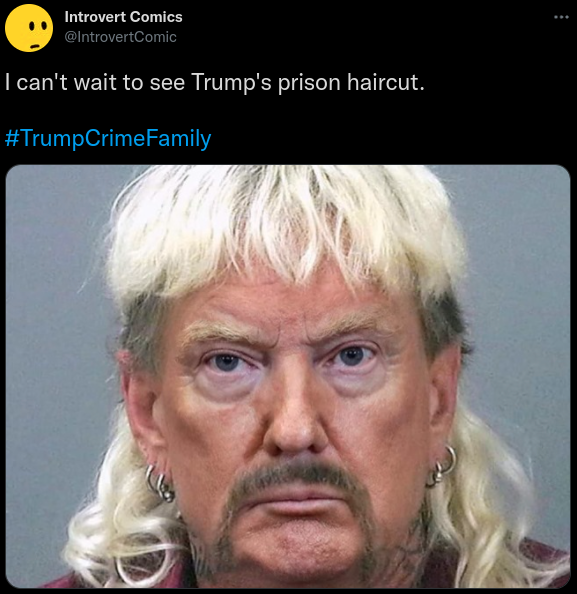This screenshot has width=577, height=594.
Task: Open the Introvert Comics profile via display name
Action: point(124,17)
